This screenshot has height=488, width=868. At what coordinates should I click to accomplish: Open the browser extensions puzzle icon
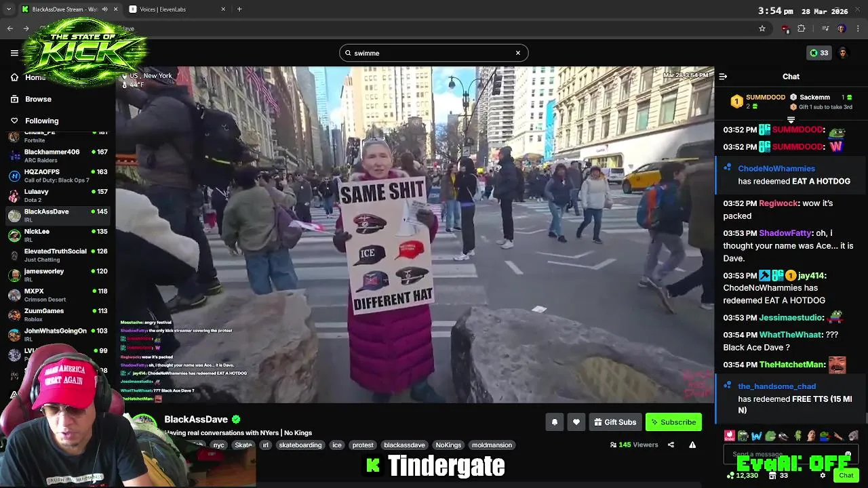tap(802, 28)
